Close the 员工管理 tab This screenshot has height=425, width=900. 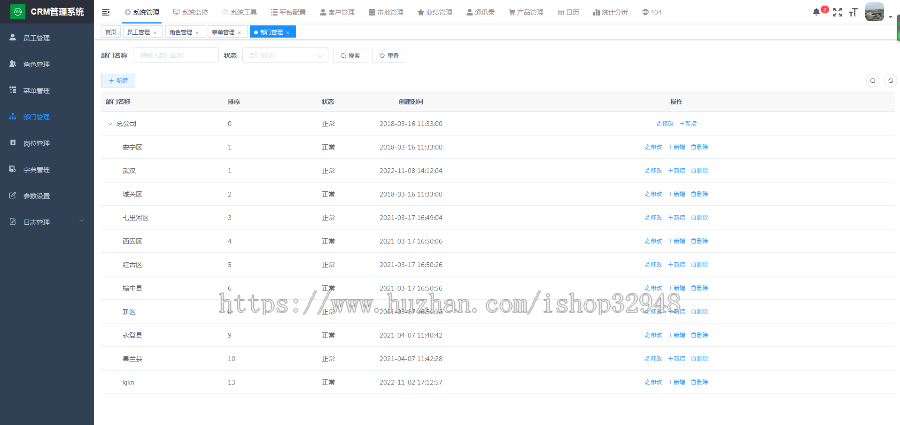[x=155, y=33]
